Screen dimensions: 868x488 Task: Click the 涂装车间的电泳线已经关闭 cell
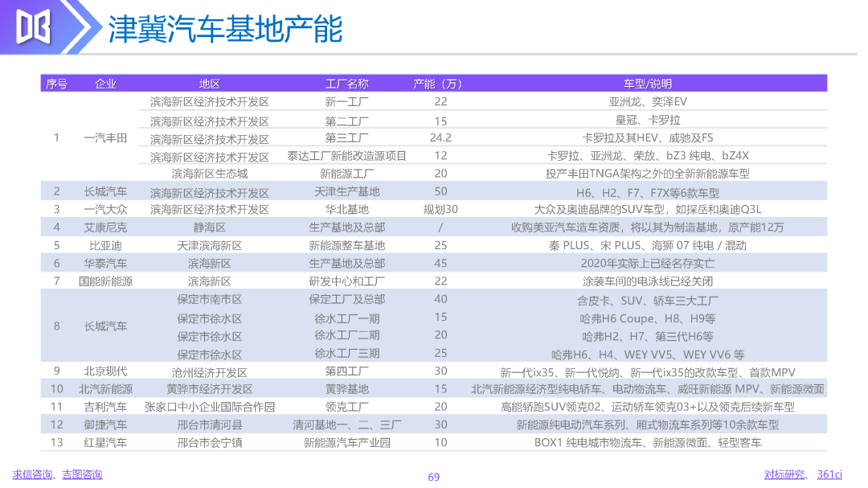[x=648, y=281]
